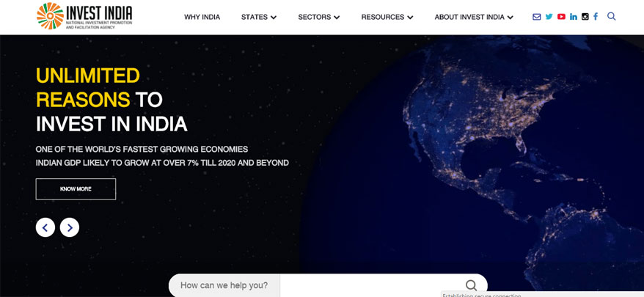Viewport: 644px width, 297px height.
Task: Open the LinkedIn profile icon
Action: pos(574,17)
